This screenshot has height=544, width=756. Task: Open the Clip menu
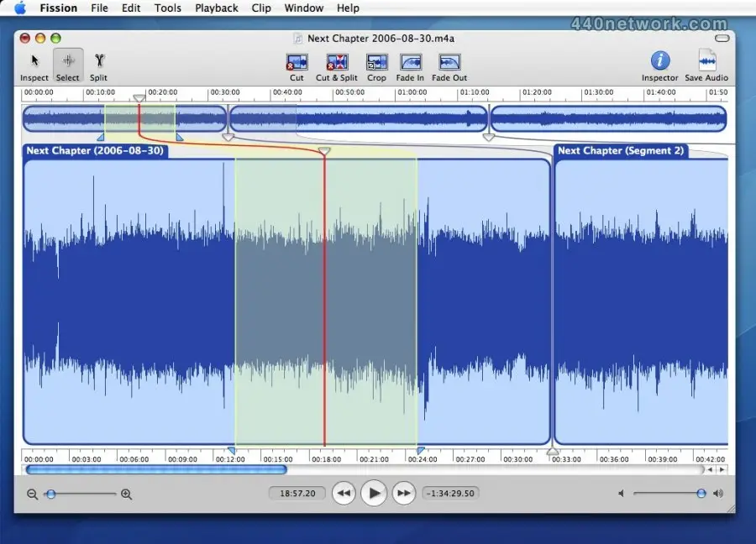(261, 8)
